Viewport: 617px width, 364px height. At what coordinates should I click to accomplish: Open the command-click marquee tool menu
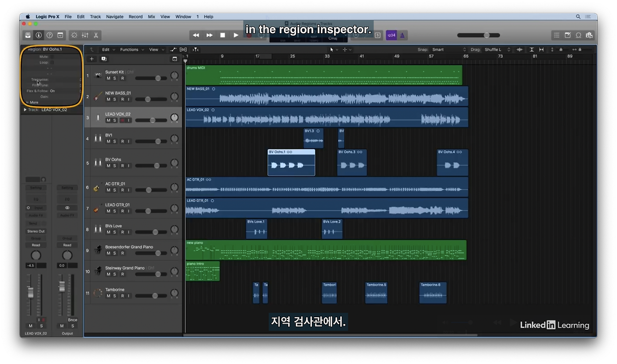[x=347, y=50]
